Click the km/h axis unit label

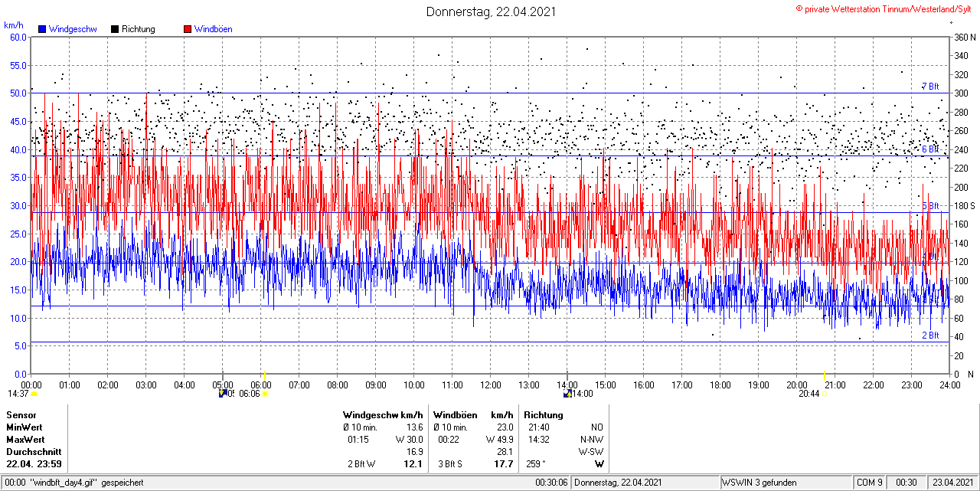pyautogui.click(x=14, y=25)
